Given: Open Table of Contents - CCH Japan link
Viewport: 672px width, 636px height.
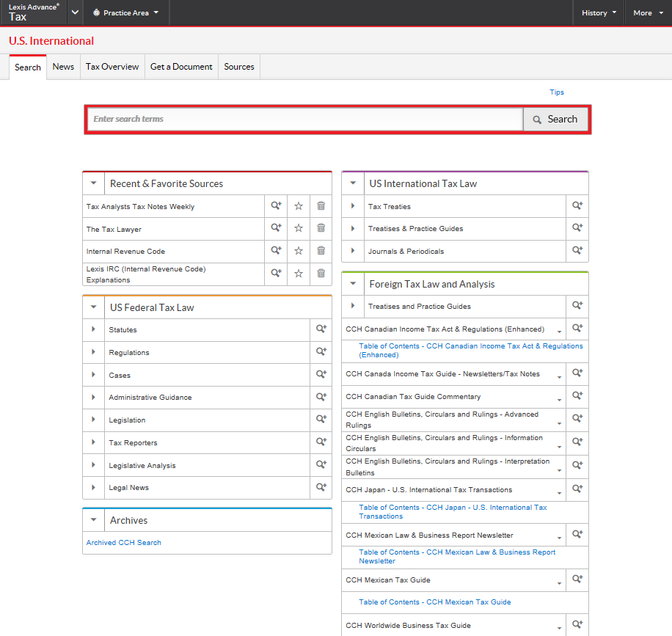Looking at the screenshot, I should pyautogui.click(x=453, y=512).
